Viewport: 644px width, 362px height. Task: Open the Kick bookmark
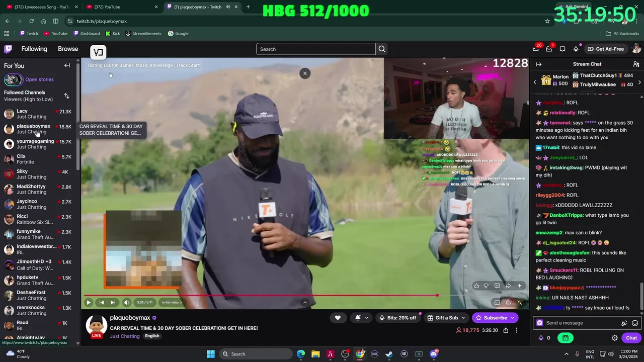(x=113, y=34)
